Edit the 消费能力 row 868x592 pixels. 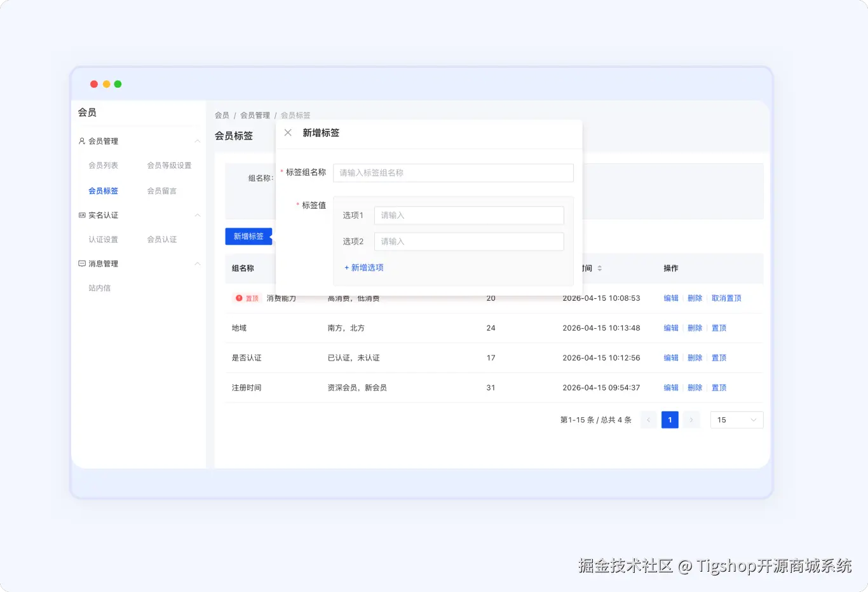click(x=671, y=298)
